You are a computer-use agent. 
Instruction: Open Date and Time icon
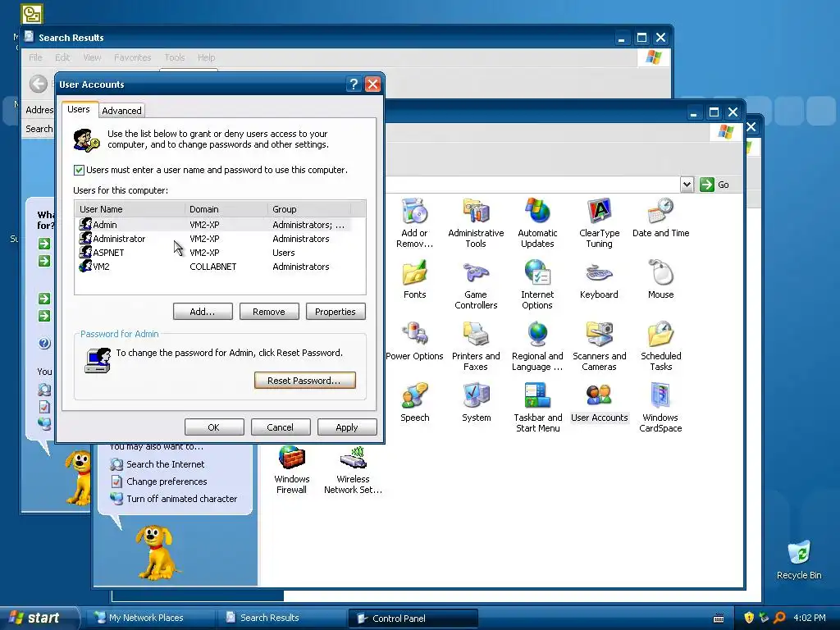click(x=660, y=218)
